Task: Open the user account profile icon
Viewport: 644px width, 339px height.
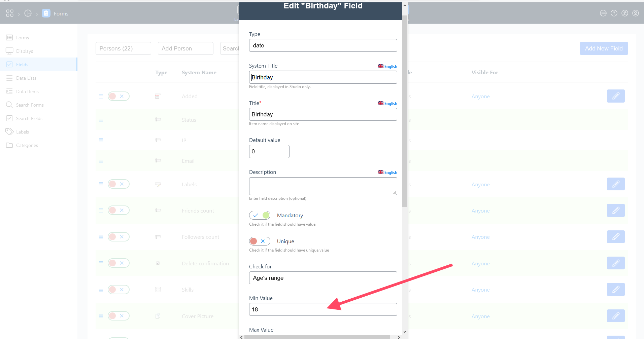Action: click(x=635, y=13)
